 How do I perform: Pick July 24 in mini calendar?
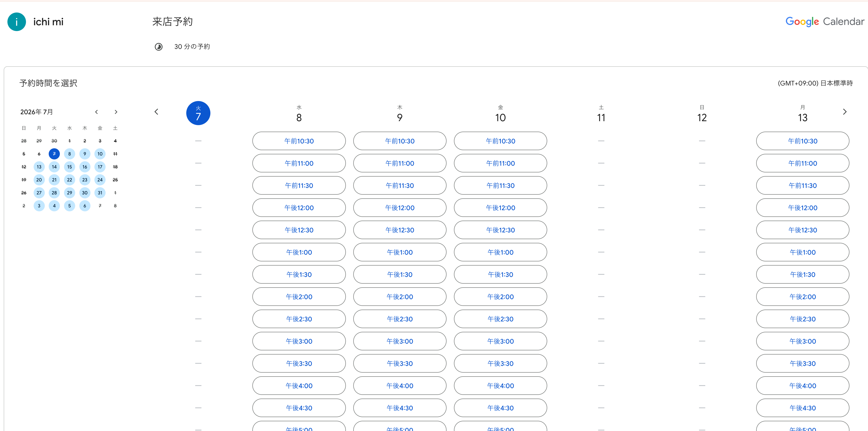(100, 180)
